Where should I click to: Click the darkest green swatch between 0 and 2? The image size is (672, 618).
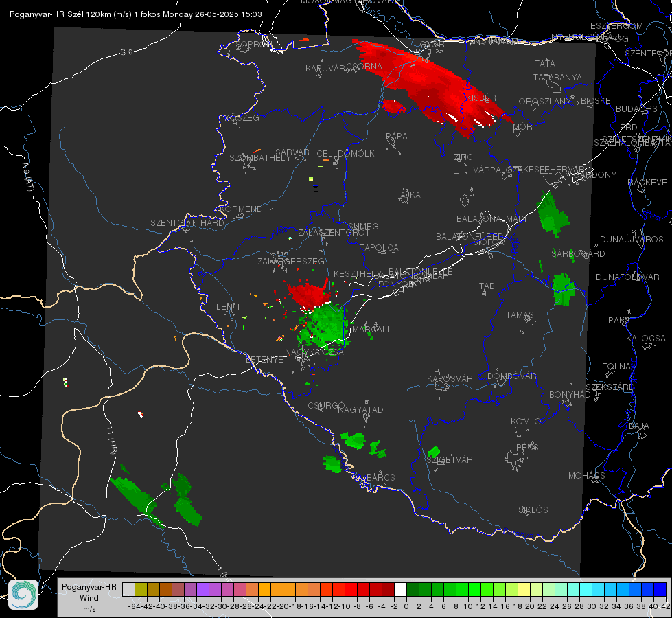pyautogui.click(x=413, y=589)
